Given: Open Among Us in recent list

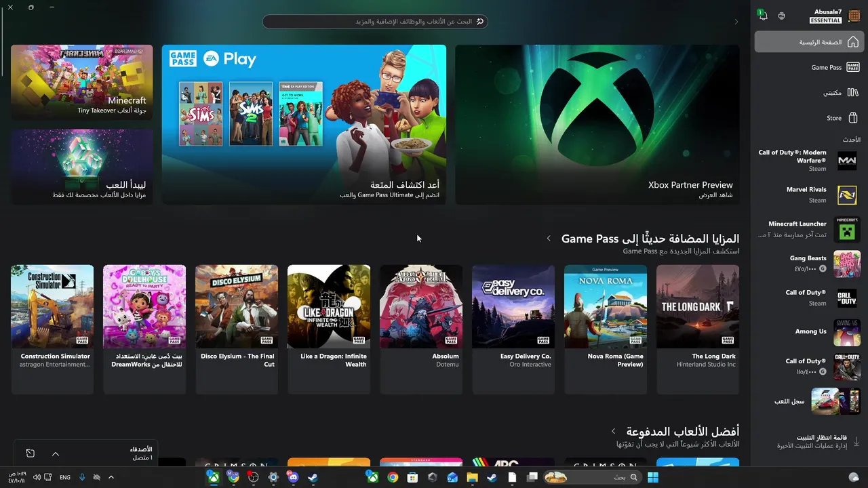Looking at the screenshot, I should [x=808, y=332].
